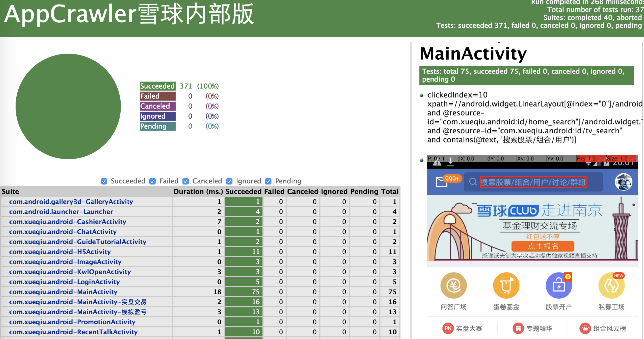This screenshot has height=339, width=644.
Task: Click the 雪球club 走进南京 banner
Action: 532,228
